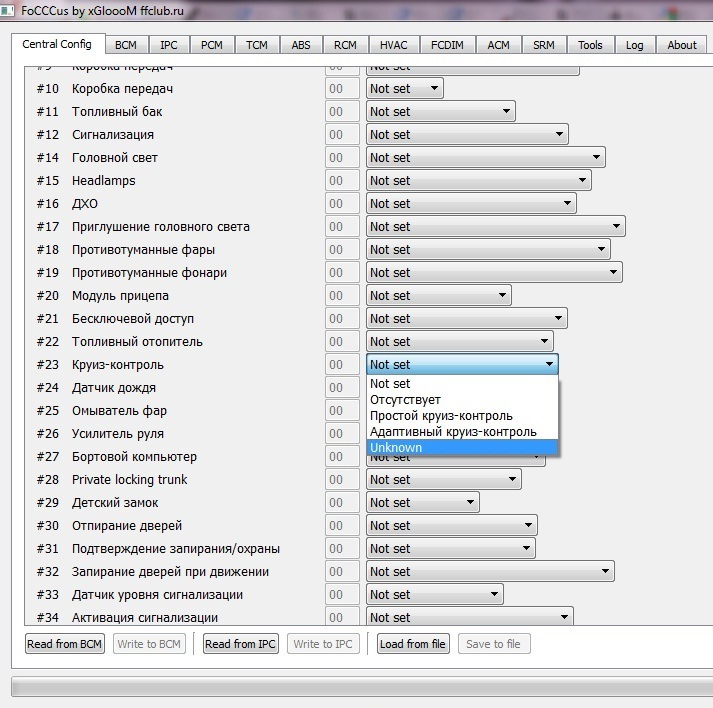Expand the #14 Головной свет dropdown
713x708 pixels.
point(486,157)
